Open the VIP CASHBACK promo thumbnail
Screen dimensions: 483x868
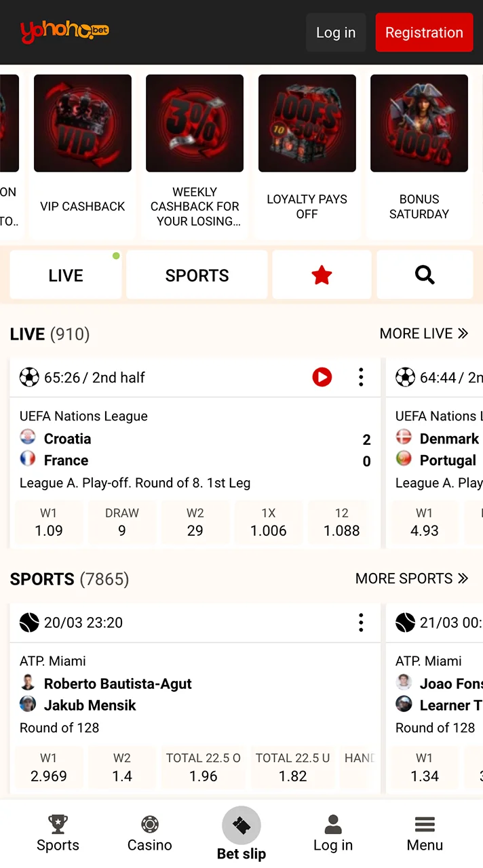[83, 123]
